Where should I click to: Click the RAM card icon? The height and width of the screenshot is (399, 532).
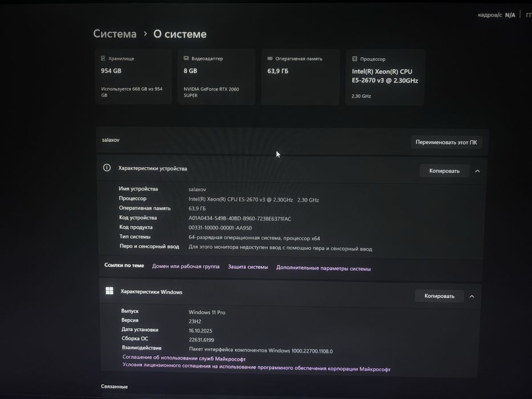(x=270, y=59)
